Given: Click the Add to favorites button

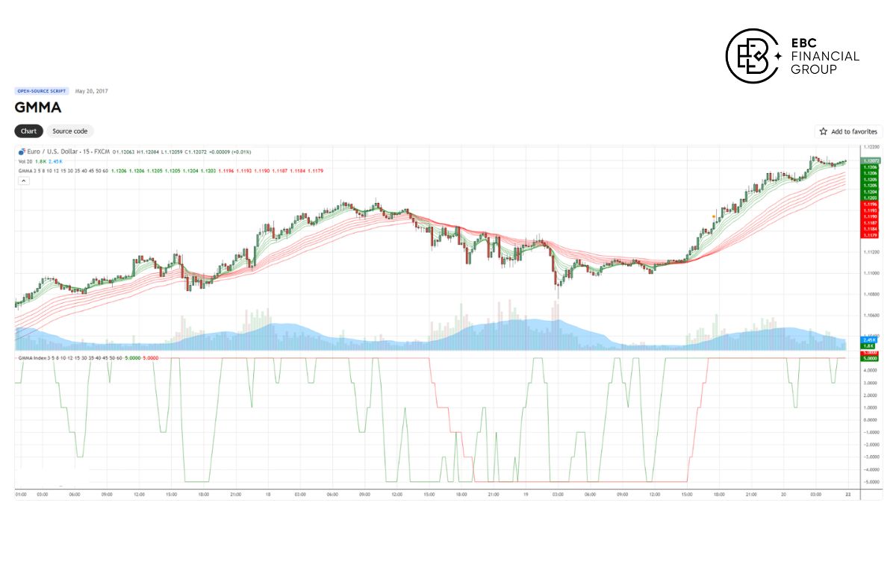Looking at the screenshot, I should point(849,131).
